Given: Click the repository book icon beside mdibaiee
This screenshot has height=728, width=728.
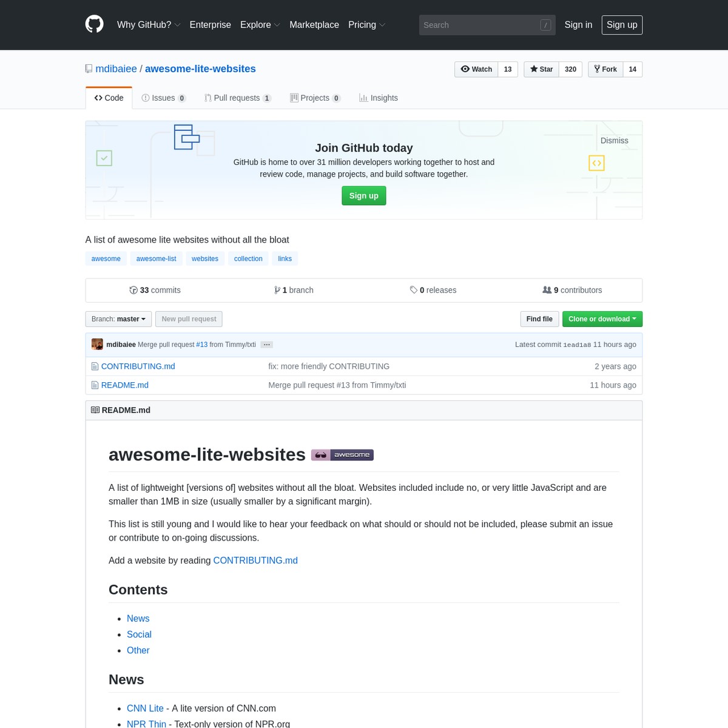Looking at the screenshot, I should pyautogui.click(x=89, y=69).
